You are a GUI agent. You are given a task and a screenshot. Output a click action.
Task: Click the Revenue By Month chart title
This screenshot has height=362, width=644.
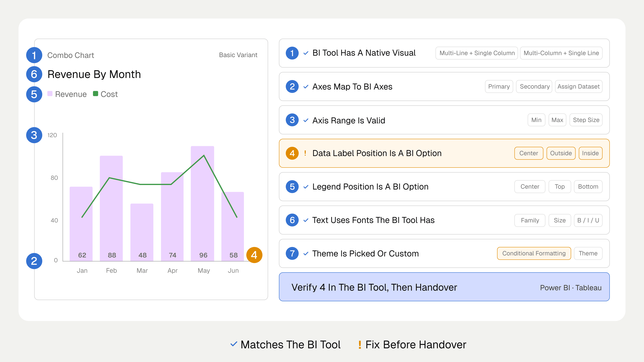(x=94, y=74)
